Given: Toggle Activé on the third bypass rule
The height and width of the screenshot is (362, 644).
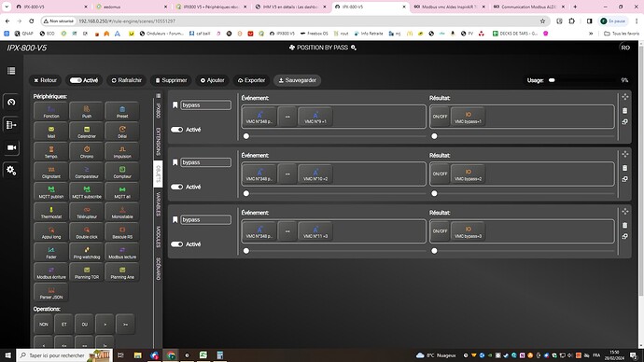Looking at the screenshot, I should click(177, 244).
